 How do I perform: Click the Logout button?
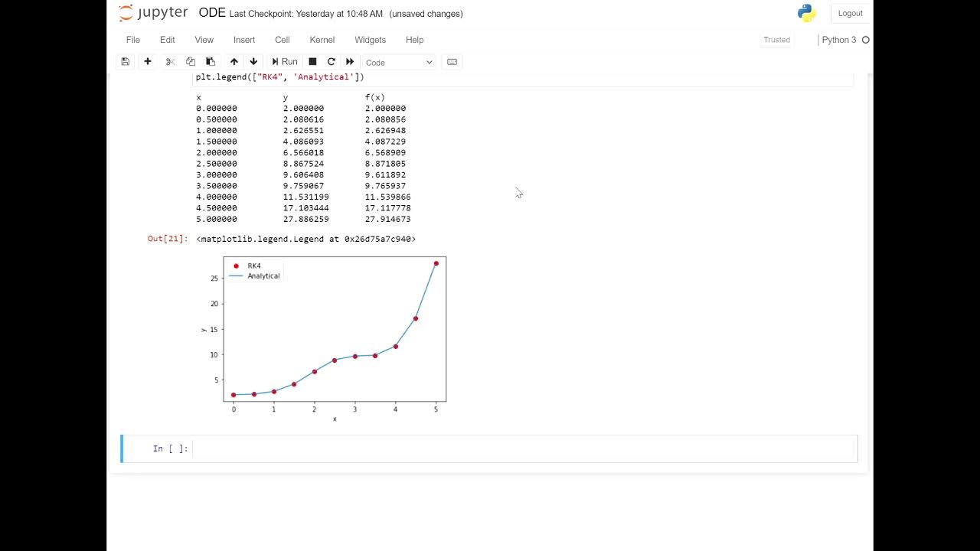pos(850,13)
